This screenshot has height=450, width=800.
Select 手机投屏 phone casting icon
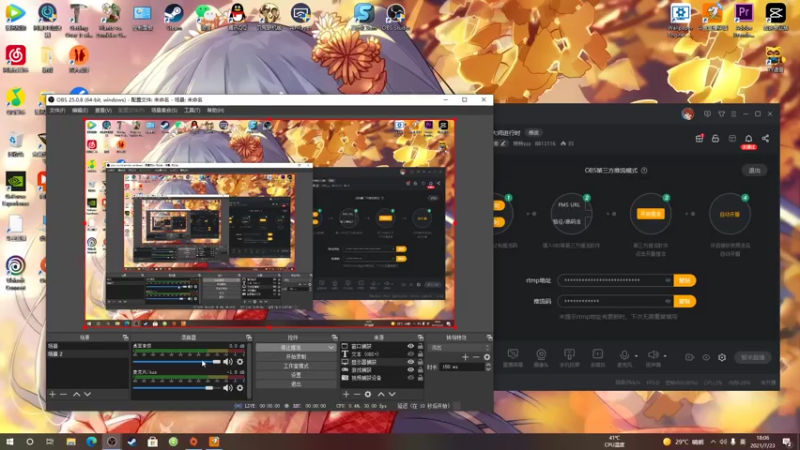(x=569, y=357)
